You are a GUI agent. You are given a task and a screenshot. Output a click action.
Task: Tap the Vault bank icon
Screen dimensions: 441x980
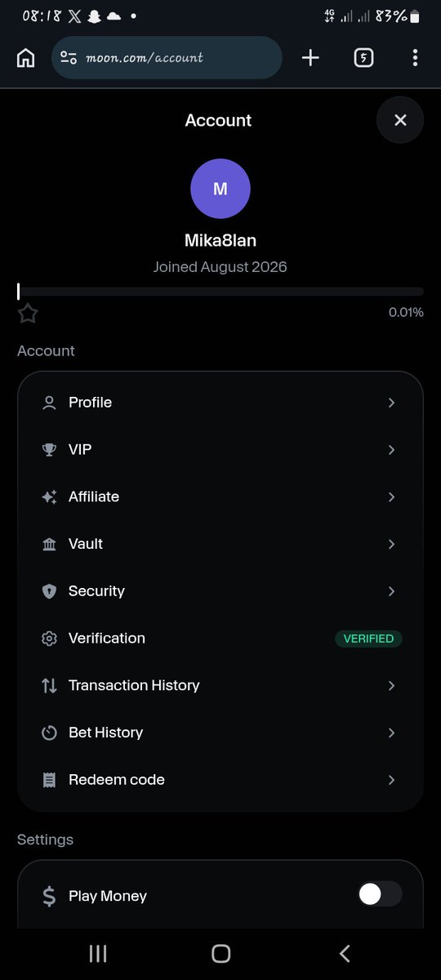49,544
